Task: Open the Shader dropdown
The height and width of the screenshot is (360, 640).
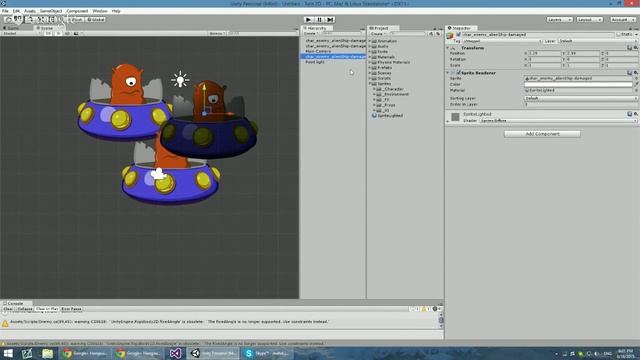Action: coord(558,121)
